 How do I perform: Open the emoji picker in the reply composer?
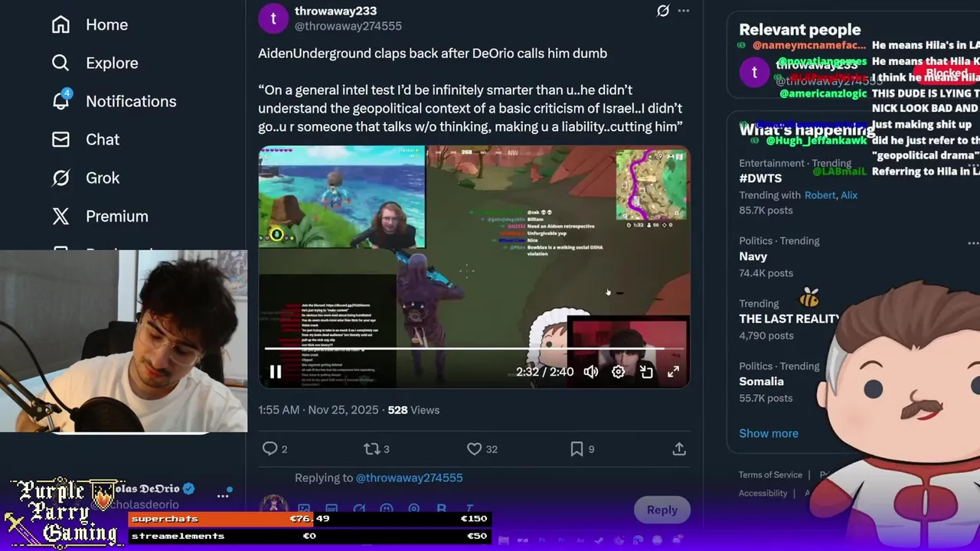[387, 509]
